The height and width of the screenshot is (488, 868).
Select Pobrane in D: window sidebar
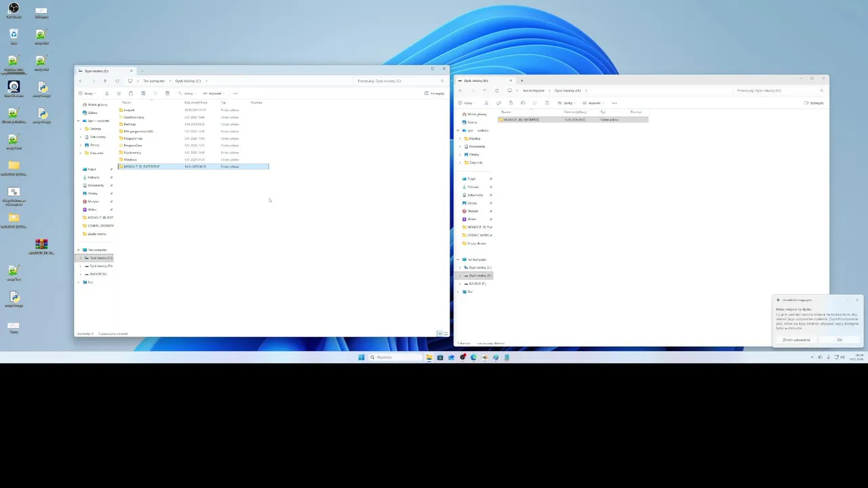coord(473,187)
